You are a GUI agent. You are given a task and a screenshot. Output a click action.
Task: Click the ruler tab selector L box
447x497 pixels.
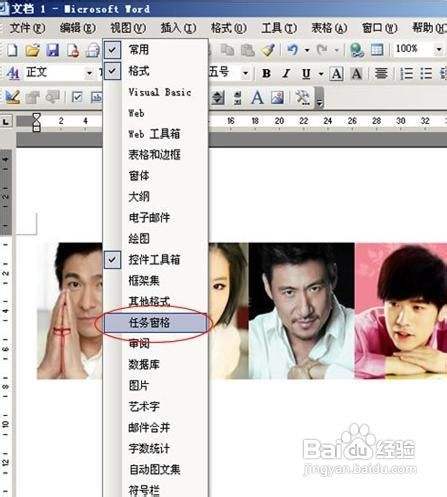coord(6,122)
